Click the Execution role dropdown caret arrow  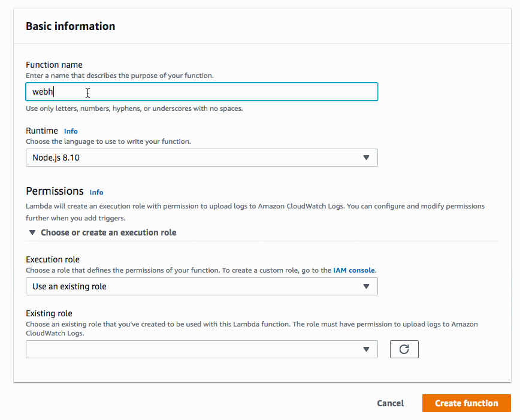366,286
